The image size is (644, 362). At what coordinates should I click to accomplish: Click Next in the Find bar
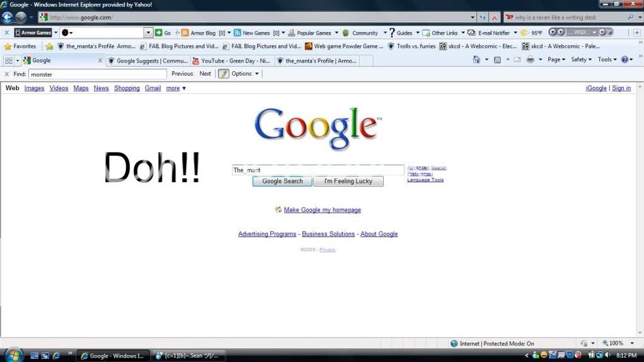tap(205, 74)
